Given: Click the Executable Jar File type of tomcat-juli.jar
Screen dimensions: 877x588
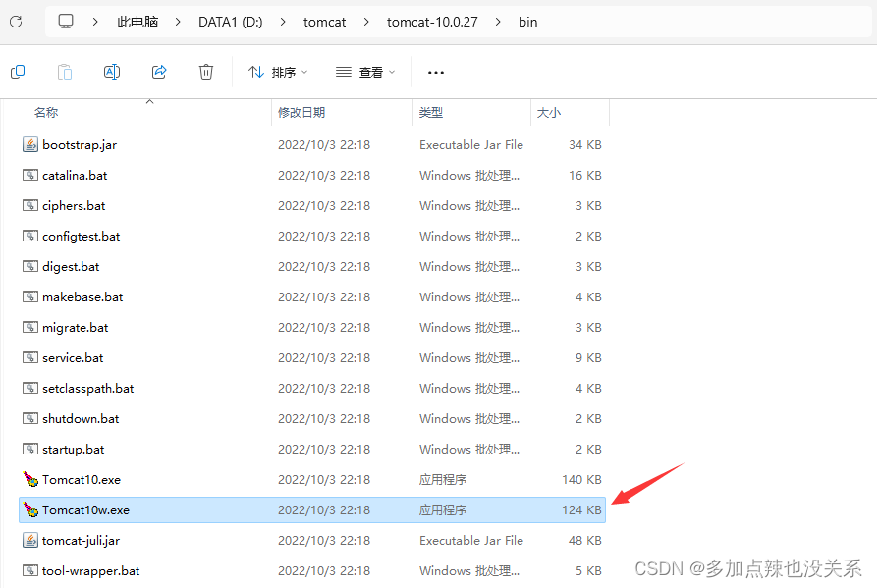Looking at the screenshot, I should [x=471, y=541].
